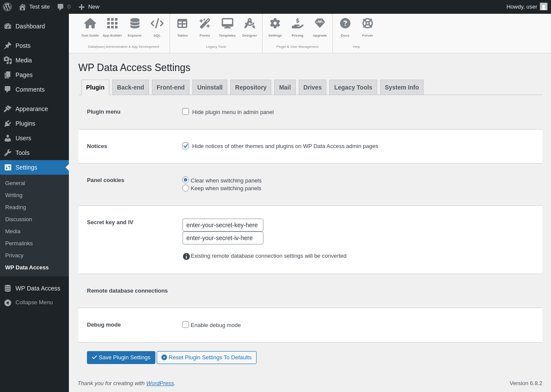Open Posts in sidebar

click(x=34, y=46)
